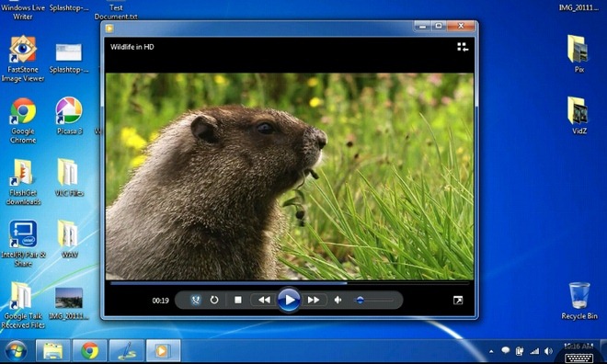
Task: Open the FastStone Image Viewer desktop icon
Action: [x=23, y=59]
